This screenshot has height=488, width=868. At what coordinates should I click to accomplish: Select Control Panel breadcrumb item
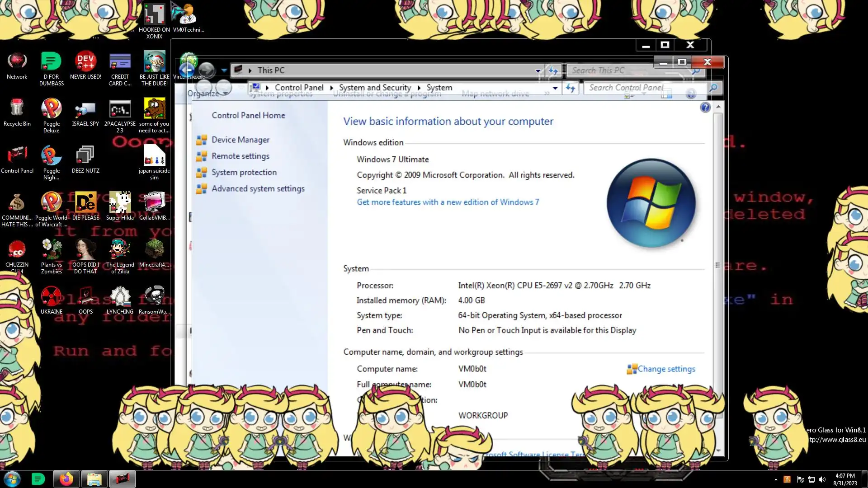[299, 88]
